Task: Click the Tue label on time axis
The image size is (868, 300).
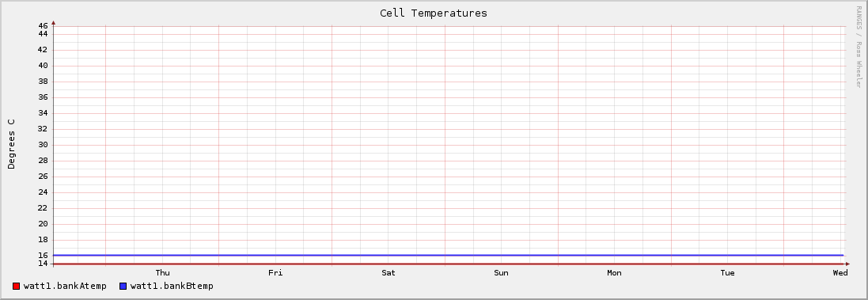Action: (x=727, y=273)
